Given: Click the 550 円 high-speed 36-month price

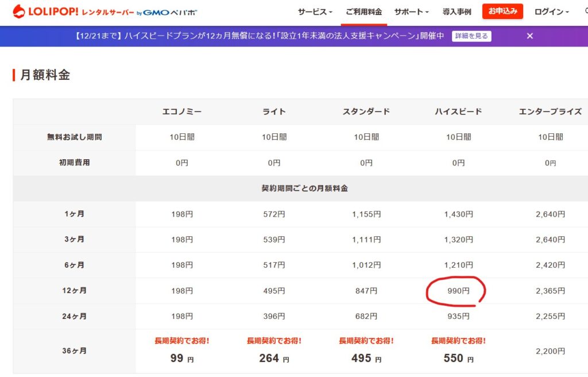Looking at the screenshot, I should pyautogui.click(x=458, y=358).
